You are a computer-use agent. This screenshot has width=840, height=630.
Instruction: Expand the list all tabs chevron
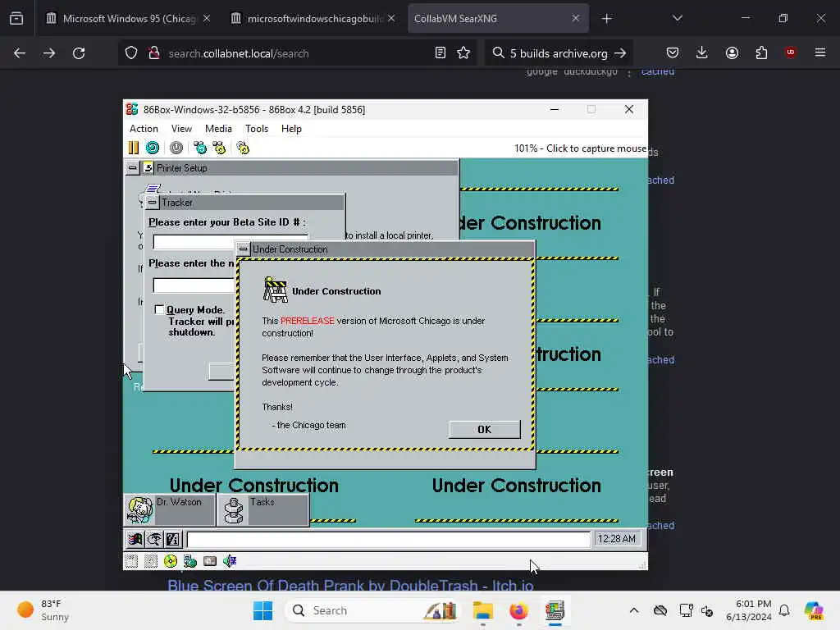677,19
